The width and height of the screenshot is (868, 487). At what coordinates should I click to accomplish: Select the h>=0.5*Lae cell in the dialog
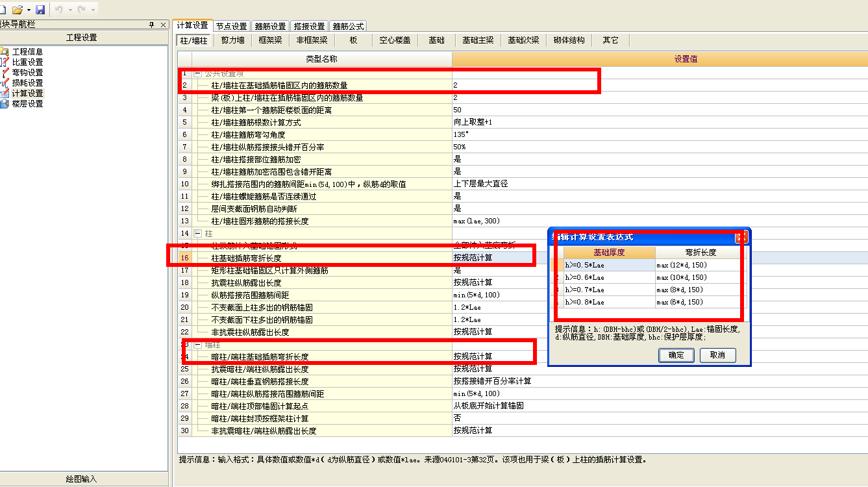click(x=609, y=265)
